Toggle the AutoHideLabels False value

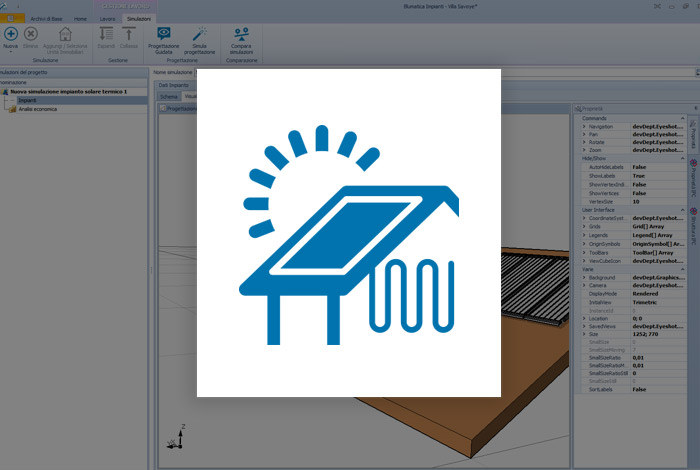[x=639, y=167]
